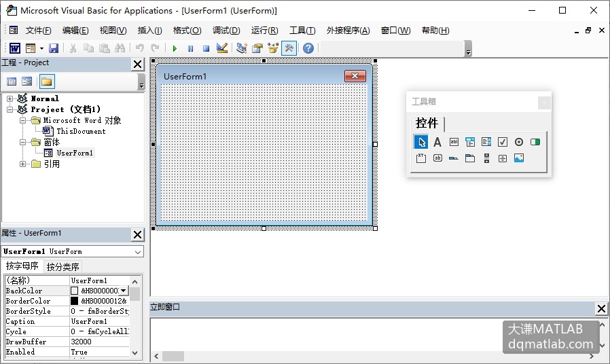Click the properties list scroll down arrow
Viewport: 610px width, 364px height.
tap(134, 353)
